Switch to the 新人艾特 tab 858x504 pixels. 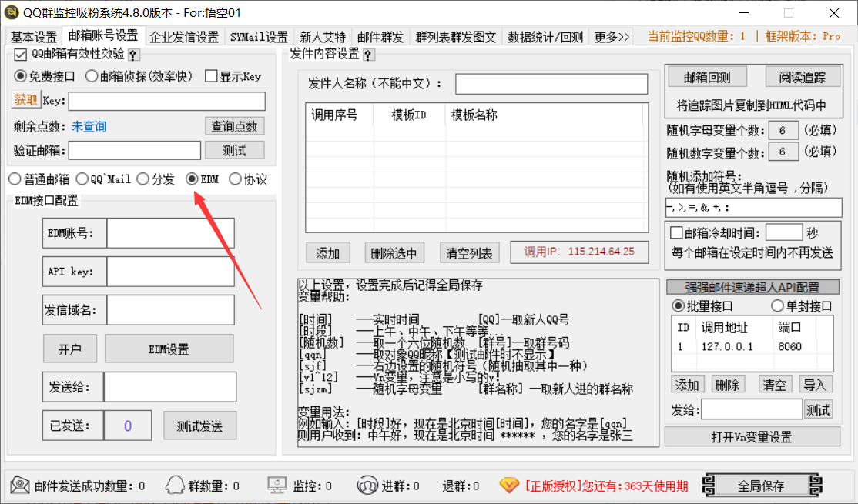[x=323, y=37]
